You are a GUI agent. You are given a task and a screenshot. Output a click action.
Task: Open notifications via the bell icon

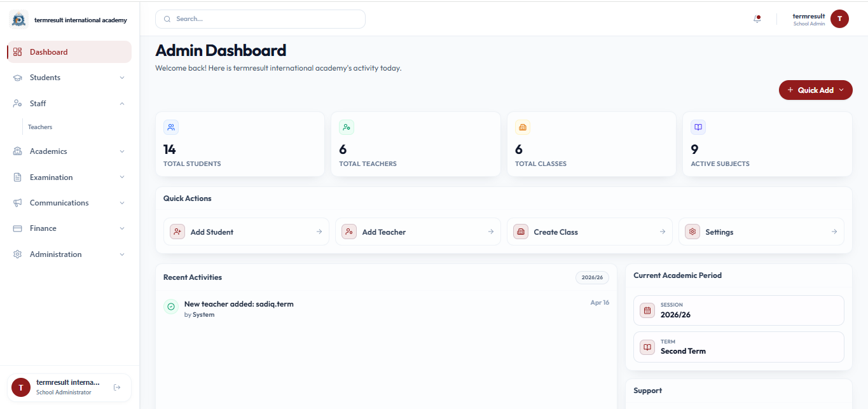click(x=757, y=19)
